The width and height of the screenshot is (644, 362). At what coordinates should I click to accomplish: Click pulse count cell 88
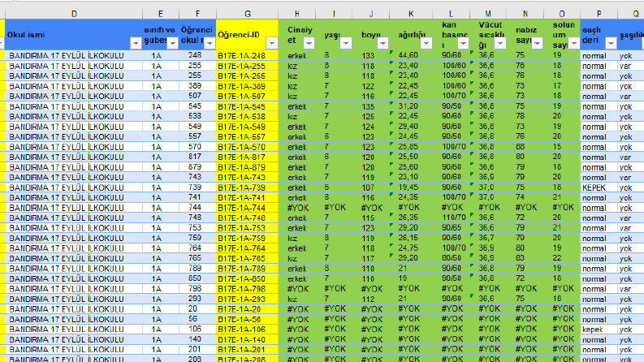525,147
